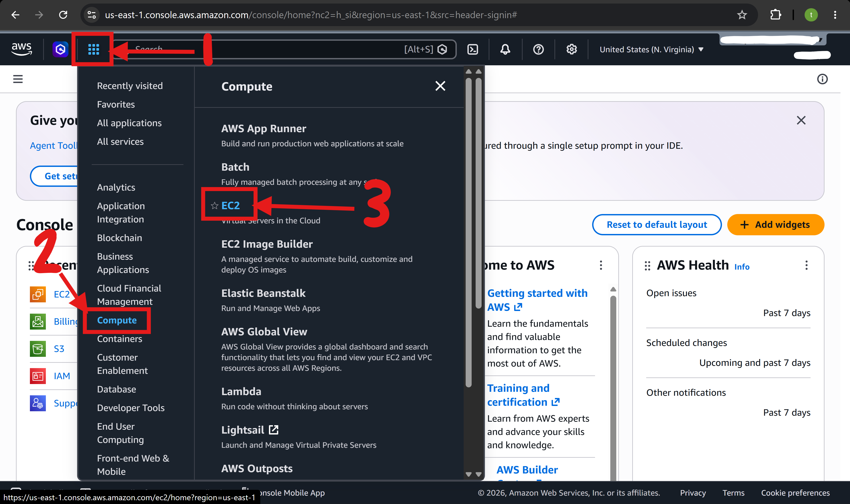The width and height of the screenshot is (850, 504).
Task: Open the AWS services grid menu
Action: pyautogui.click(x=93, y=50)
